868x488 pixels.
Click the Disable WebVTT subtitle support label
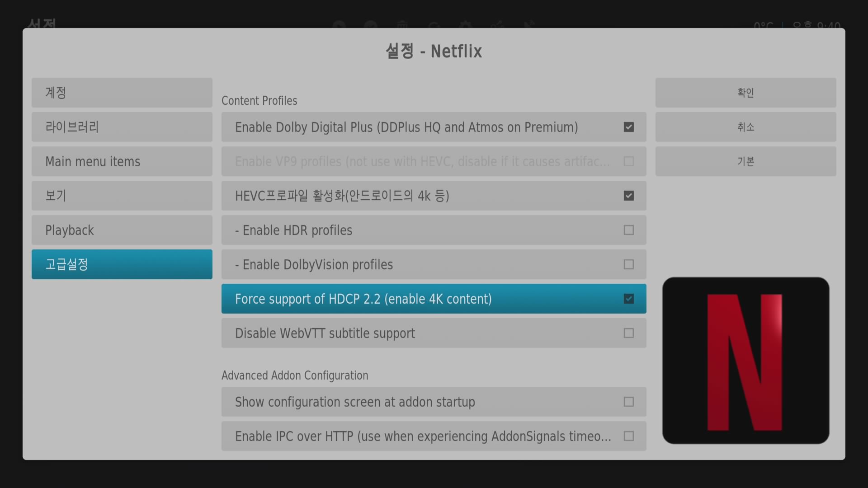click(x=325, y=333)
